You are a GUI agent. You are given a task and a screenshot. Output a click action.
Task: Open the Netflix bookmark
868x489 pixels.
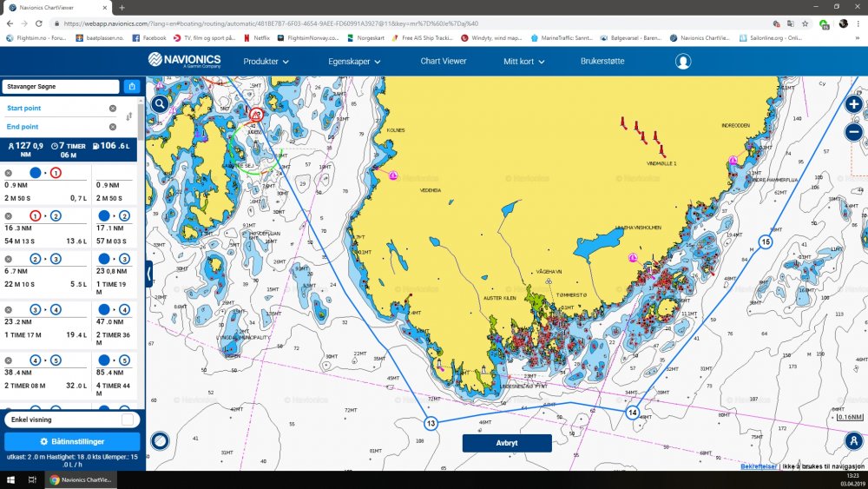257,38
